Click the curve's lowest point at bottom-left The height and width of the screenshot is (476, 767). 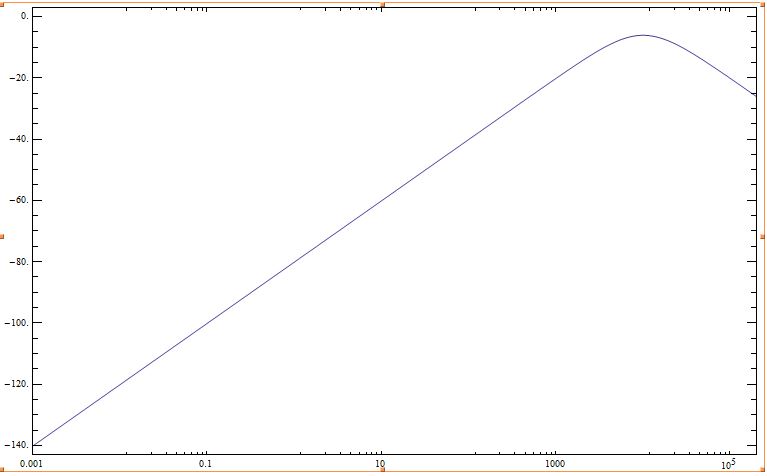pyautogui.click(x=33, y=444)
